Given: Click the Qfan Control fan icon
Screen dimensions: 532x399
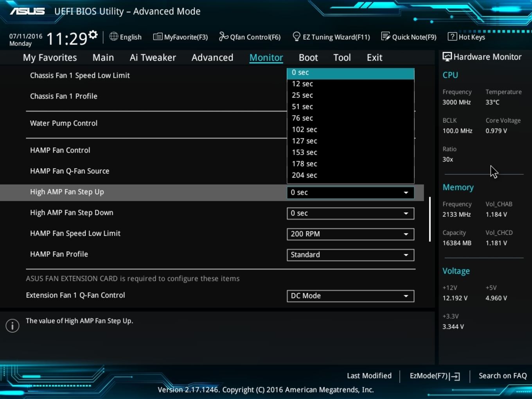Looking at the screenshot, I should (223, 36).
